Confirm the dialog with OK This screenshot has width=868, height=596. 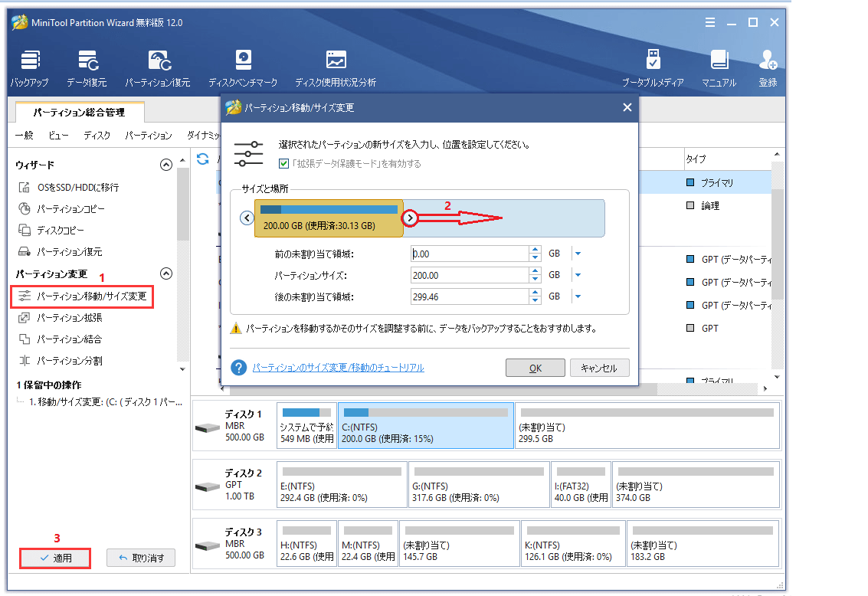tap(535, 368)
